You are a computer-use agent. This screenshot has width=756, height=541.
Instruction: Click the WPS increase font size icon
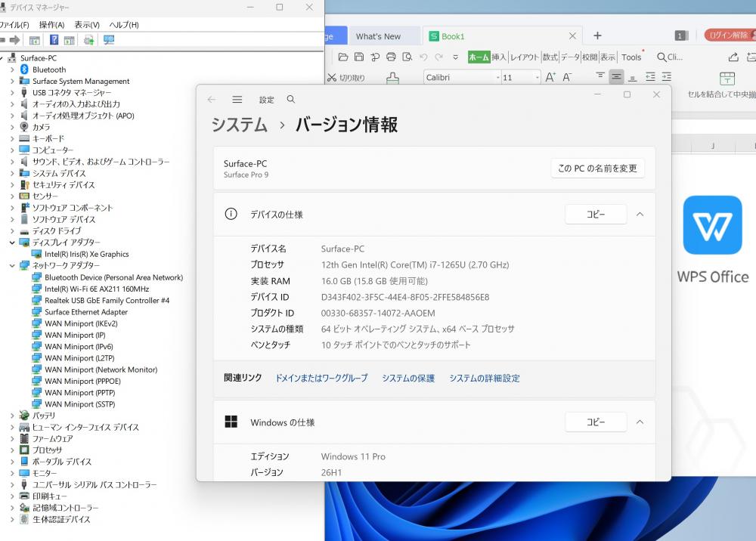(550, 77)
